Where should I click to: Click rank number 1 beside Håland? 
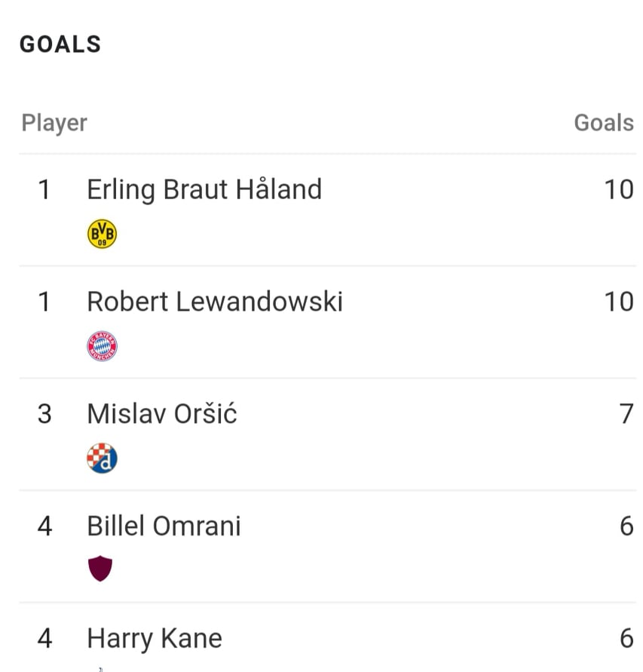44,189
